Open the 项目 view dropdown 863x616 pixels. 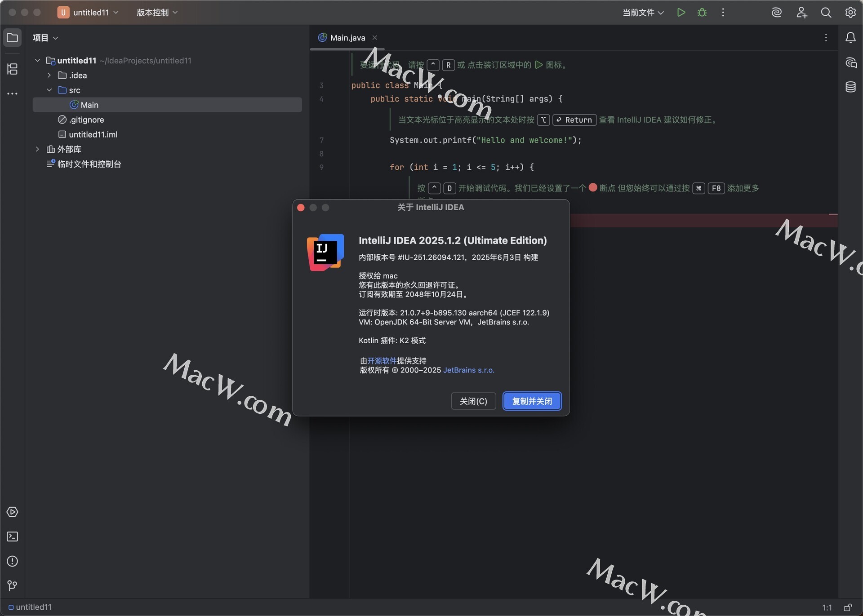point(45,38)
